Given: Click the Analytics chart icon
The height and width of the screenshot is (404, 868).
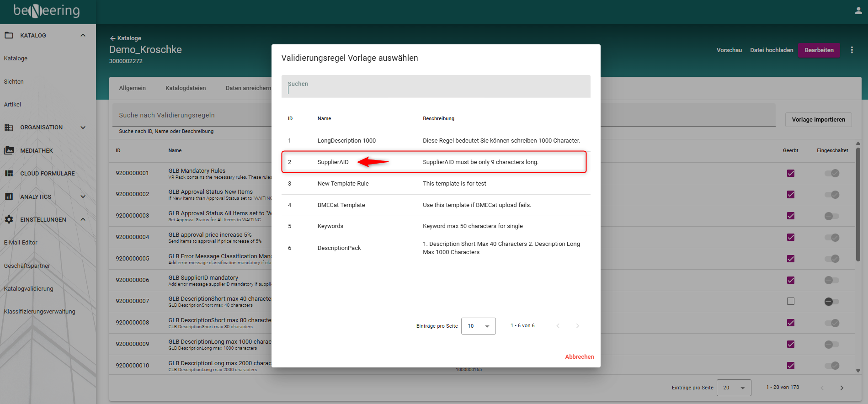Looking at the screenshot, I should pos(9,197).
